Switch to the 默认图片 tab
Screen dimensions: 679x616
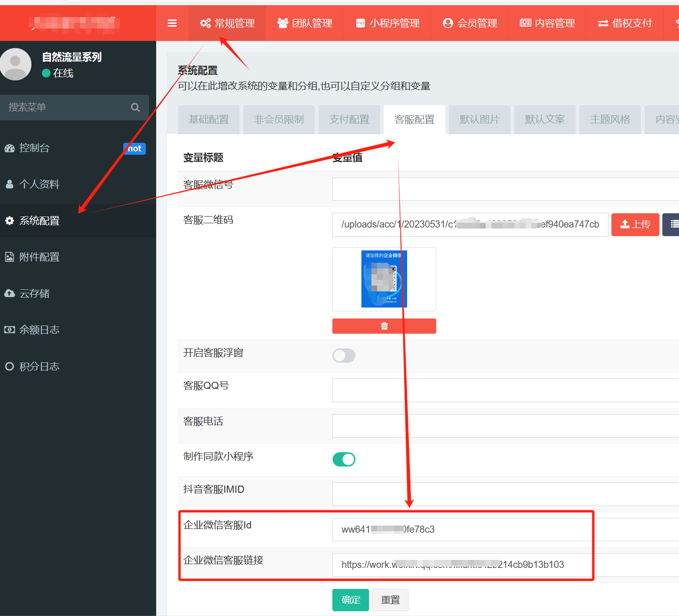pos(479,120)
